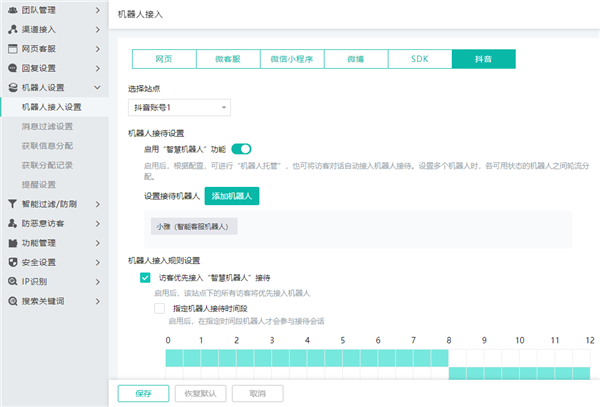
Task: Open 提醒设置 submenu item
Action: pyautogui.click(x=54, y=185)
